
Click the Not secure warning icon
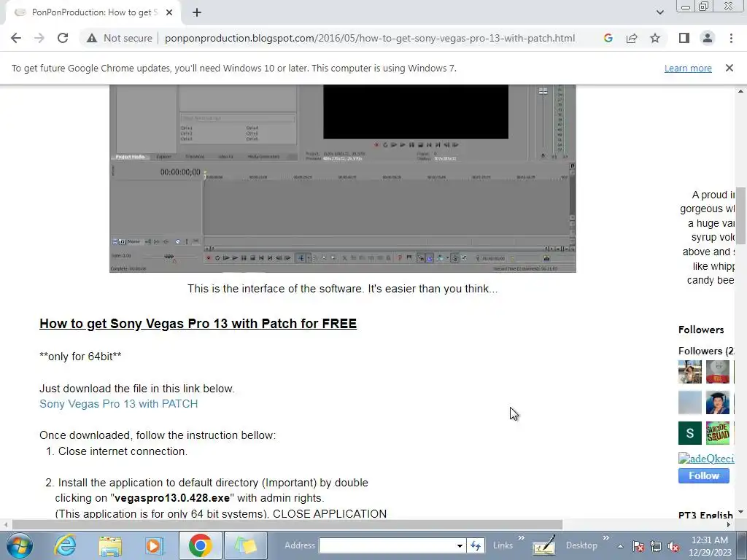pos(92,38)
